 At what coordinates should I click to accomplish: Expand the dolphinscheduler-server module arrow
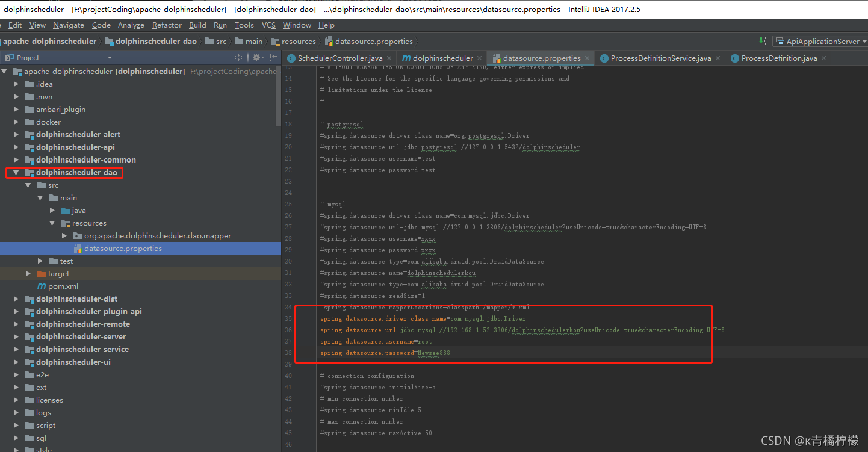point(16,337)
